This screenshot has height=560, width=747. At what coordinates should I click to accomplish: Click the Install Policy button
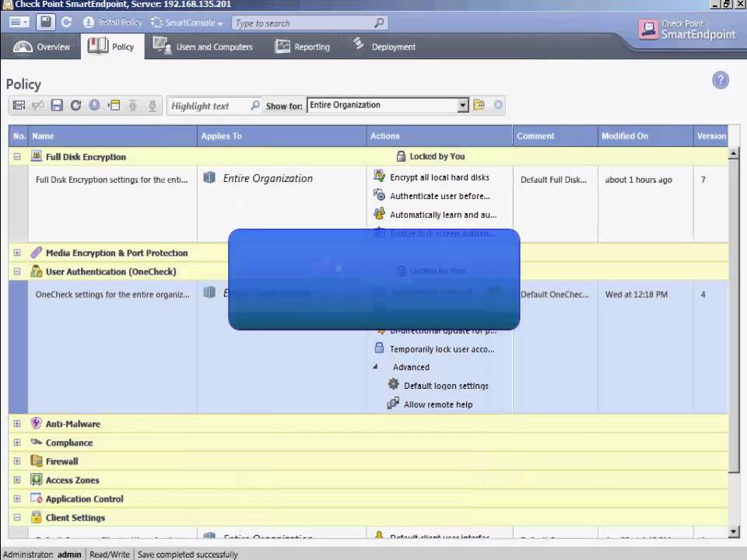(112, 23)
